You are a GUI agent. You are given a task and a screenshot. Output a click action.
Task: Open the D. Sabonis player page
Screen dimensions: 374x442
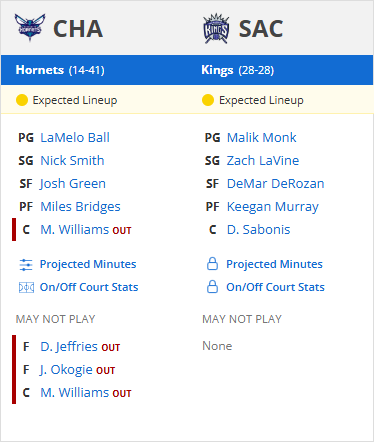pos(259,230)
